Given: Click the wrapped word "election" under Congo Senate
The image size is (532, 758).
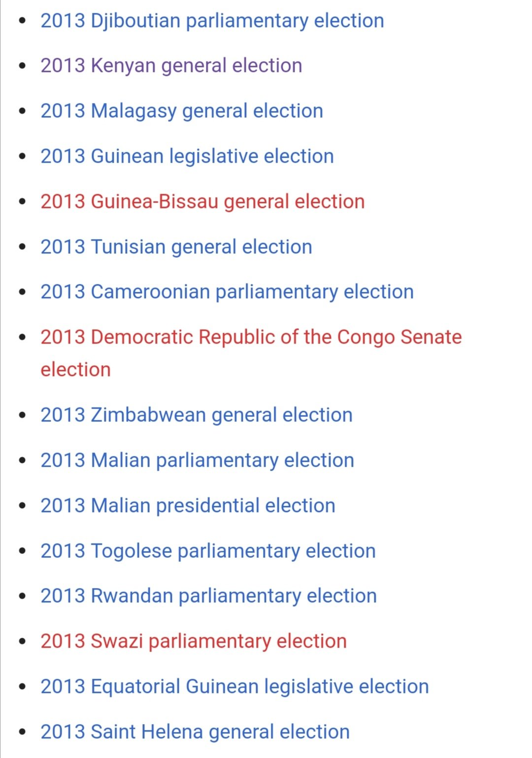Looking at the screenshot, I should pos(75,370).
